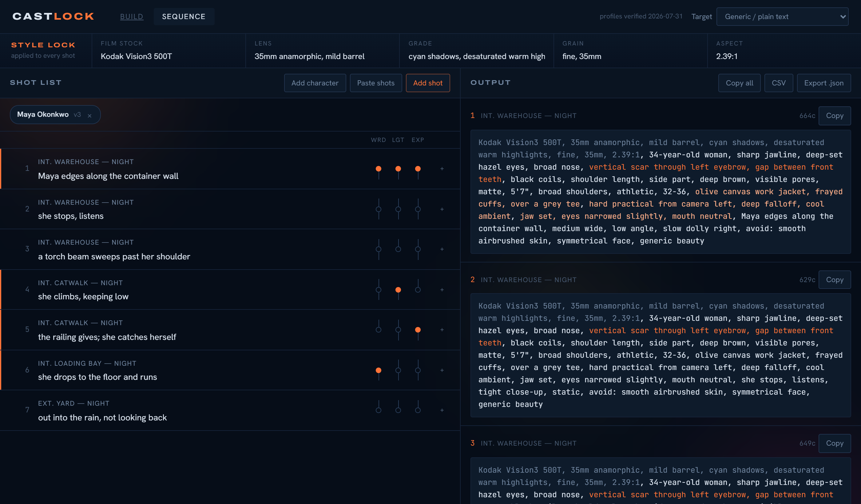Enable WRD override on torch beam shot 3

(x=379, y=249)
